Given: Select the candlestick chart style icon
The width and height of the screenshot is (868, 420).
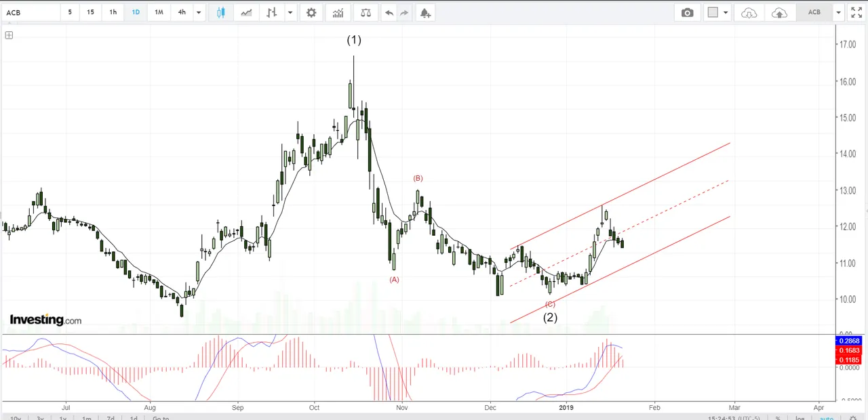Looking at the screenshot, I should click(220, 12).
